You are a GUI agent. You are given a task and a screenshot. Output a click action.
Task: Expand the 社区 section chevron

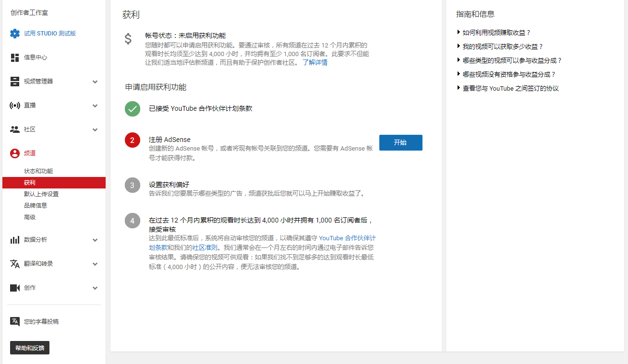coord(95,129)
